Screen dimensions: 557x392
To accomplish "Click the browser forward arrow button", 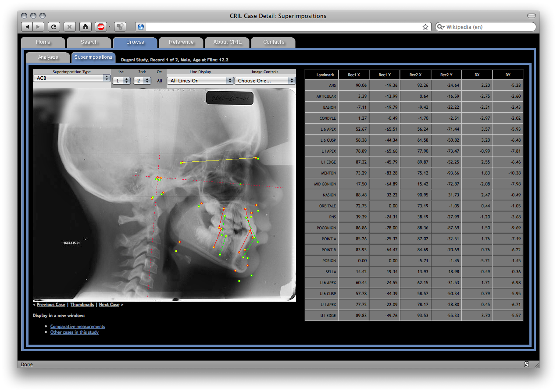I will [39, 27].
